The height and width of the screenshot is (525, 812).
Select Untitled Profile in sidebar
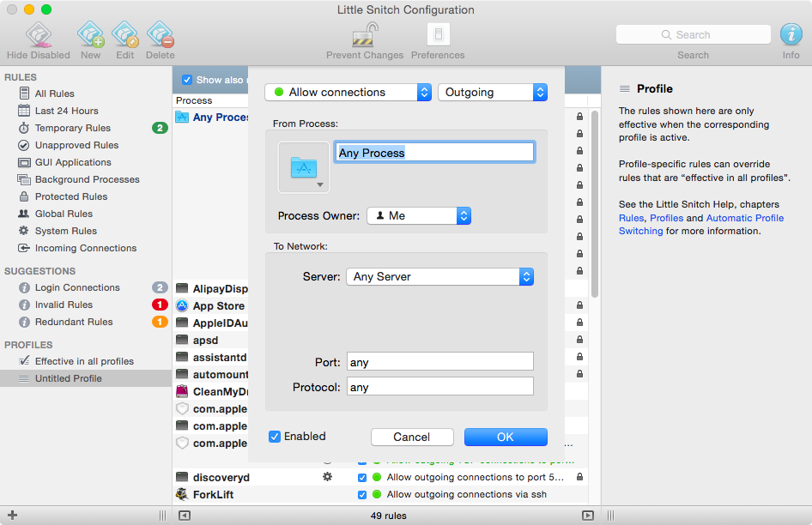pos(86,378)
